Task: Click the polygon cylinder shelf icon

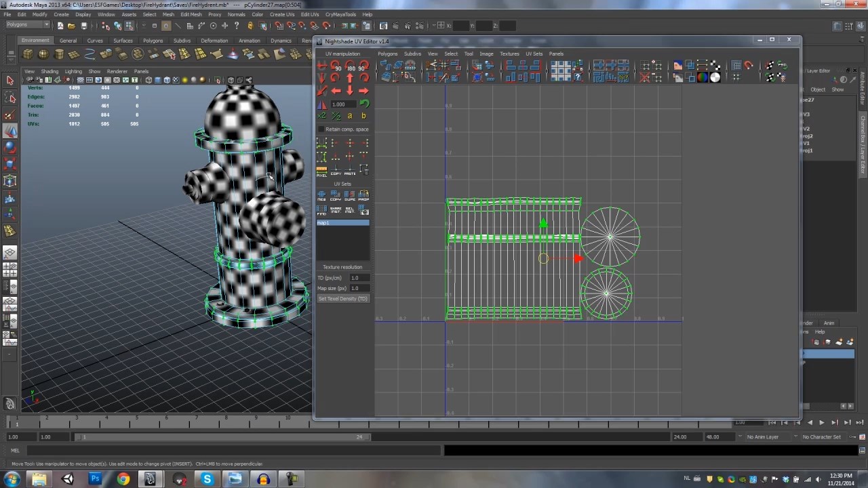Action: 59,54
